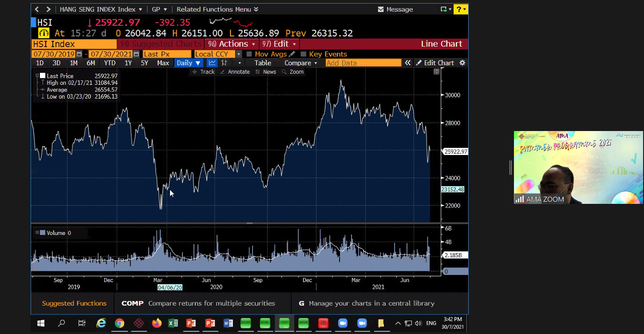This screenshot has width=644, height=334.
Task: Enable the Key Events checkbox
Action: 304,54
